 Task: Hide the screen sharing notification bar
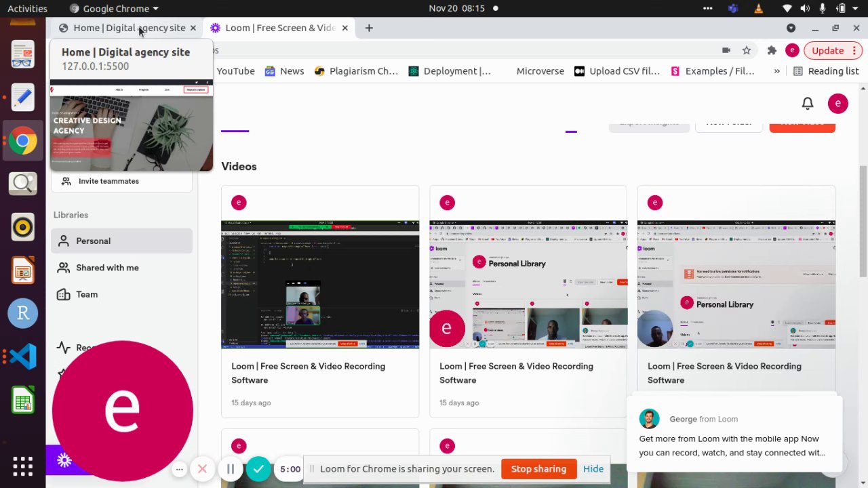tap(593, 469)
